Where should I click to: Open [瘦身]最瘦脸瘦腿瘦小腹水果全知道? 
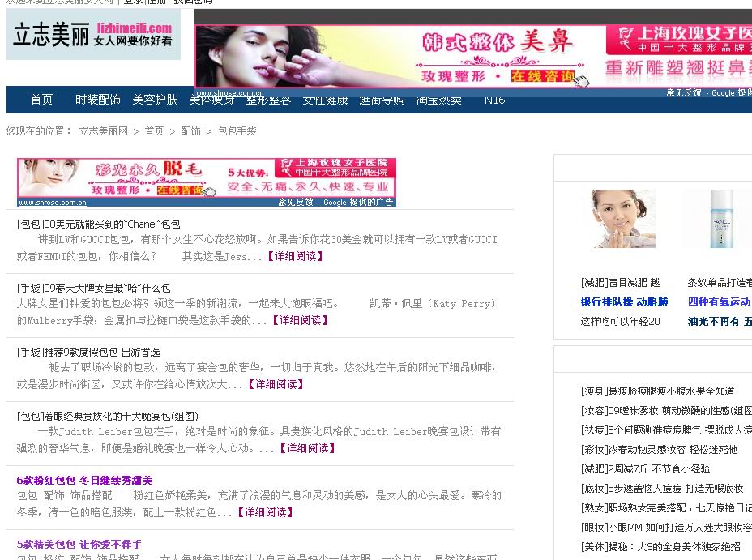pyautogui.click(x=657, y=391)
